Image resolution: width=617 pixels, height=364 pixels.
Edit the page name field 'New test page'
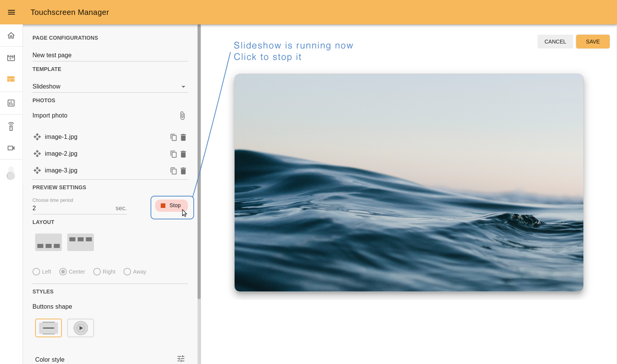pos(110,55)
